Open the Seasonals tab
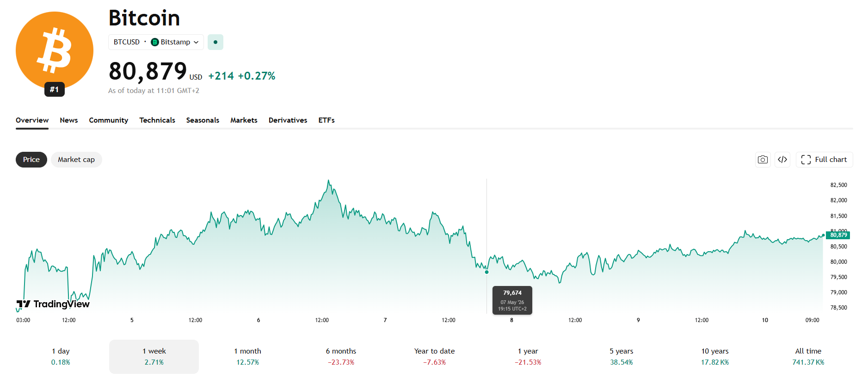Screen dimensions: 868x379 pyautogui.click(x=203, y=120)
